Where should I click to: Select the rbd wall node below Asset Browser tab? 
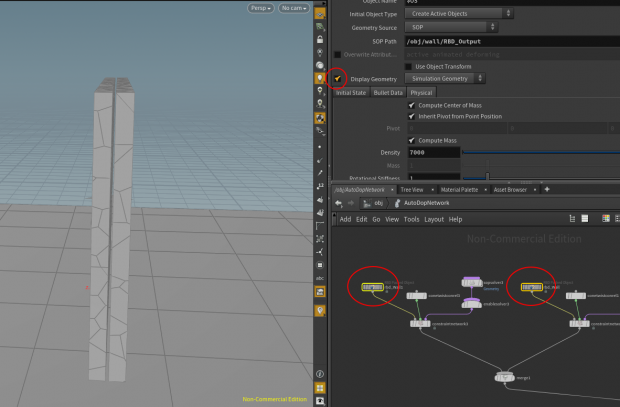pos(531,287)
